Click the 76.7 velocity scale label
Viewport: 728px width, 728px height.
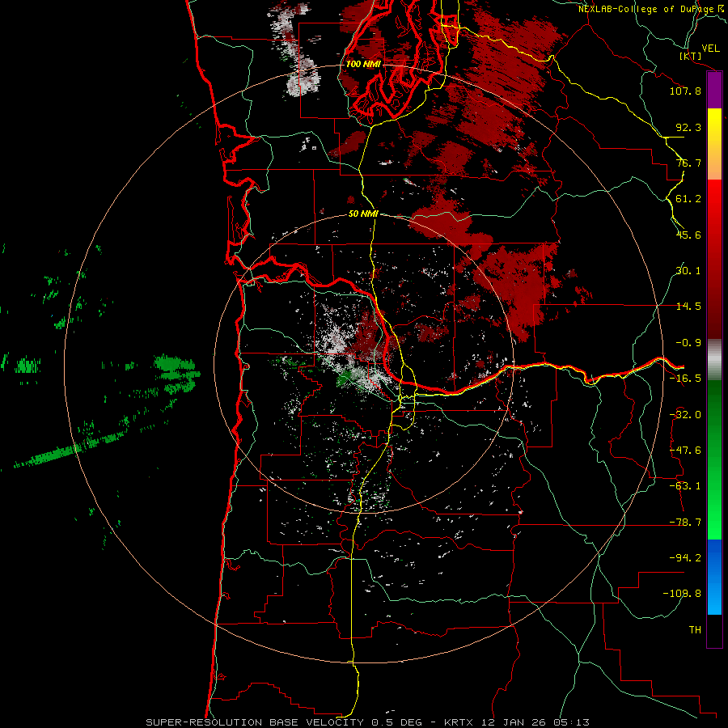coord(688,163)
